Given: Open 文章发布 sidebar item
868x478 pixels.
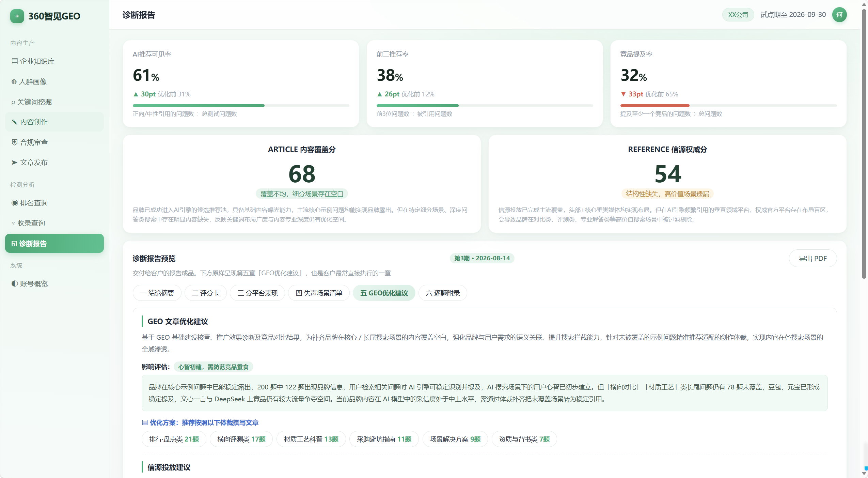Looking at the screenshot, I should [x=54, y=163].
